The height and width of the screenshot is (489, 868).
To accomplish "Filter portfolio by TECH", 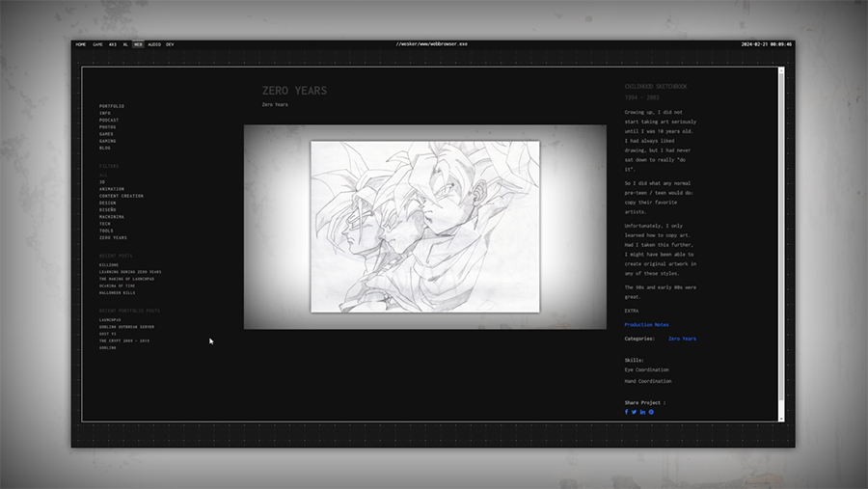I will coord(104,224).
